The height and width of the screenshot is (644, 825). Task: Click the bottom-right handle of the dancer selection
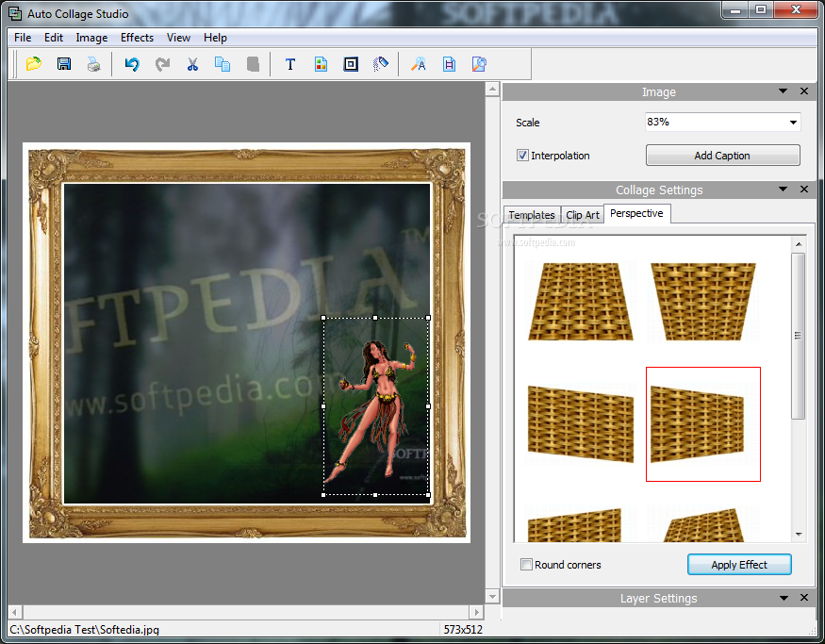pyautogui.click(x=428, y=495)
